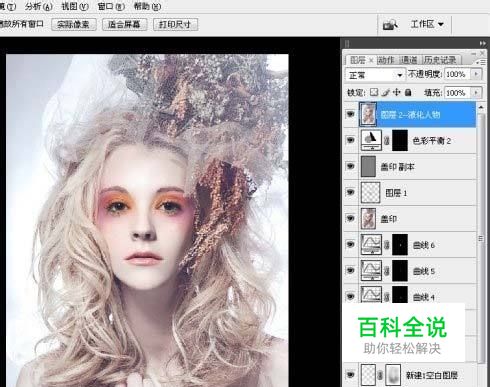Switch to the 历史记录 tab

(x=440, y=60)
